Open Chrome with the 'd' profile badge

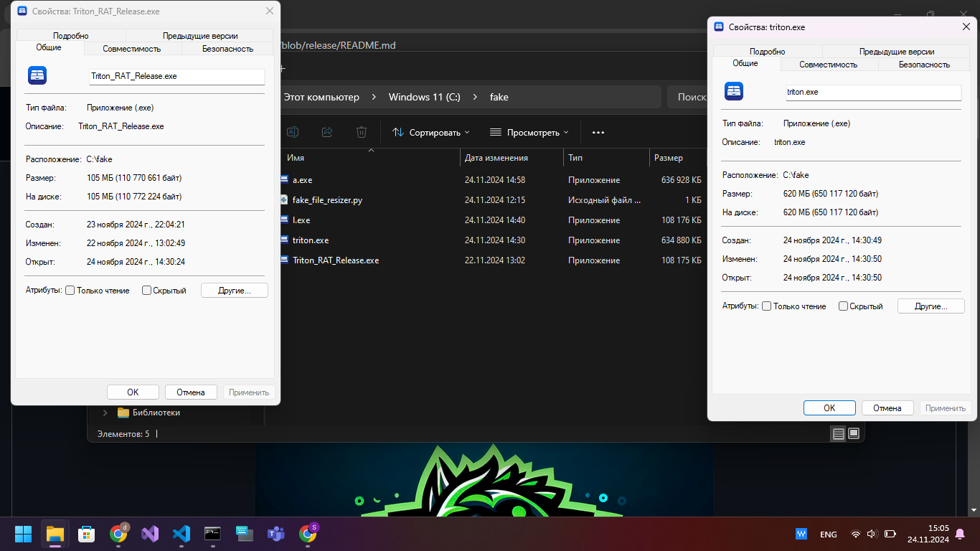118,534
